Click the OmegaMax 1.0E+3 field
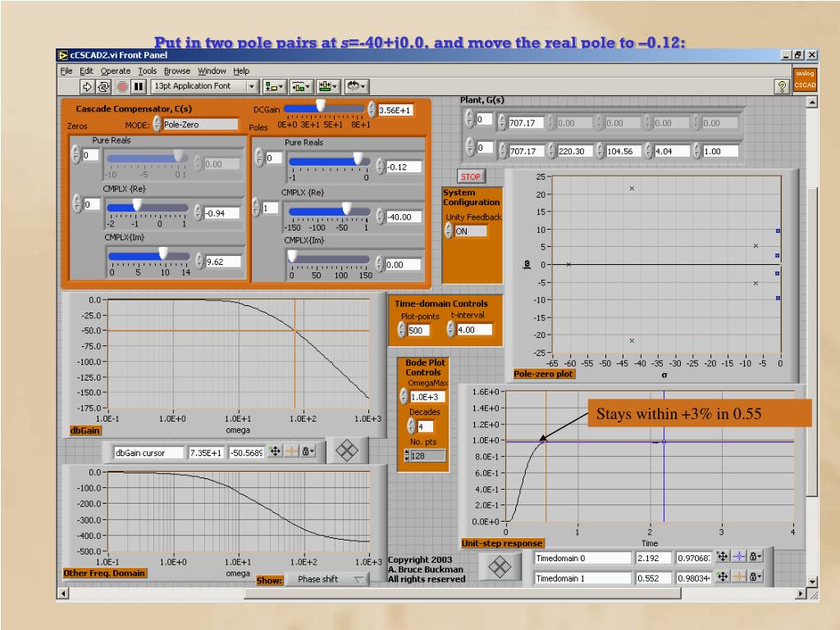This screenshot has width=840, height=630. coord(427,397)
